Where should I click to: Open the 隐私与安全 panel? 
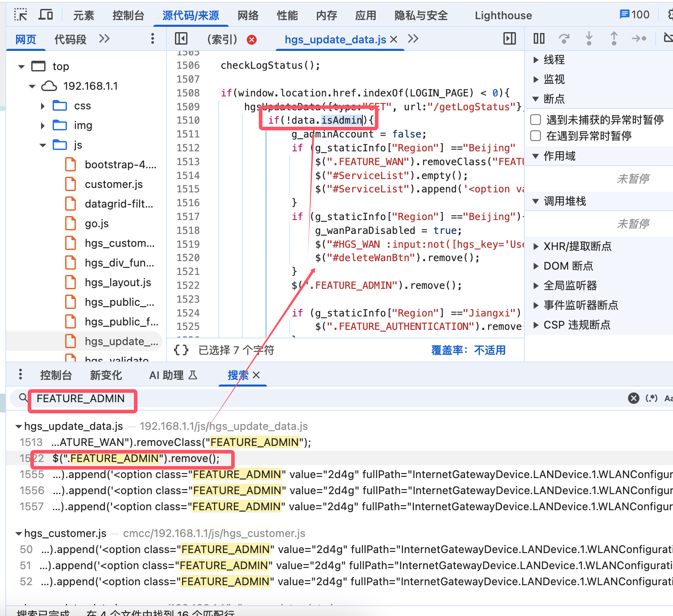point(421,15)
